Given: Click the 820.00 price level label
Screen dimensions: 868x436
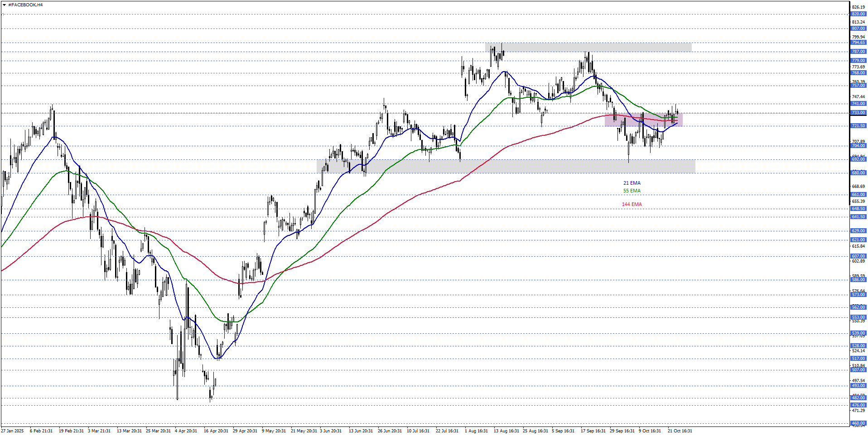Looking at the screenshot, I should (858, 14).
